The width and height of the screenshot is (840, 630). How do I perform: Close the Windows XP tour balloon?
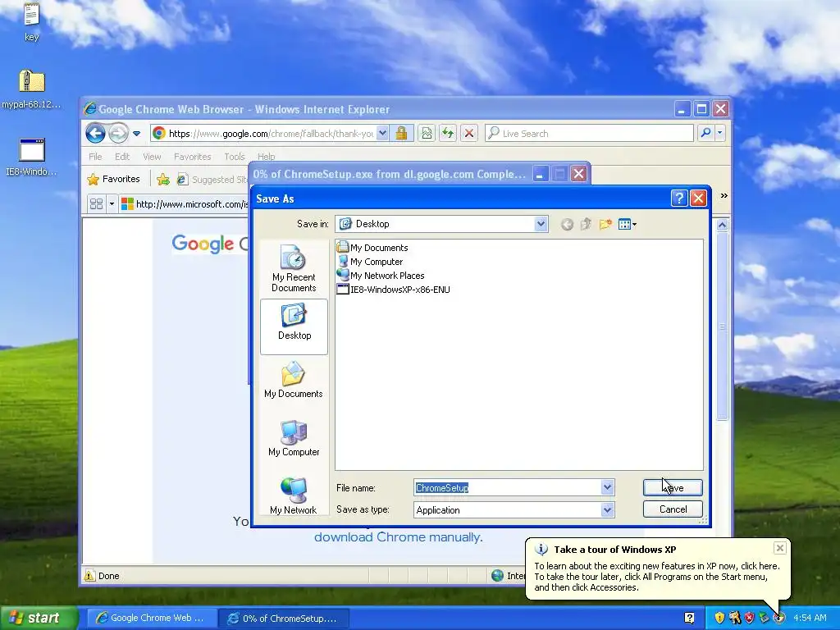pyautogui.click(x=780, y=547)
